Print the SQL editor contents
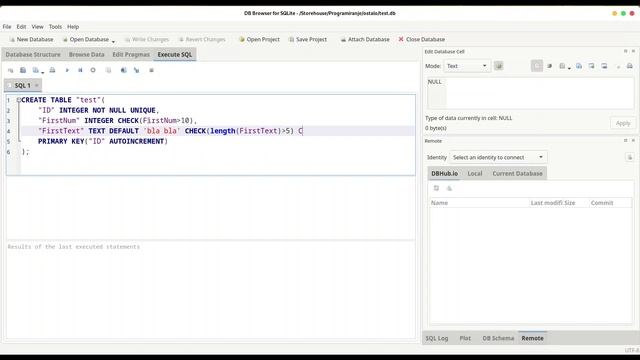640x360 pixels. 52,70
